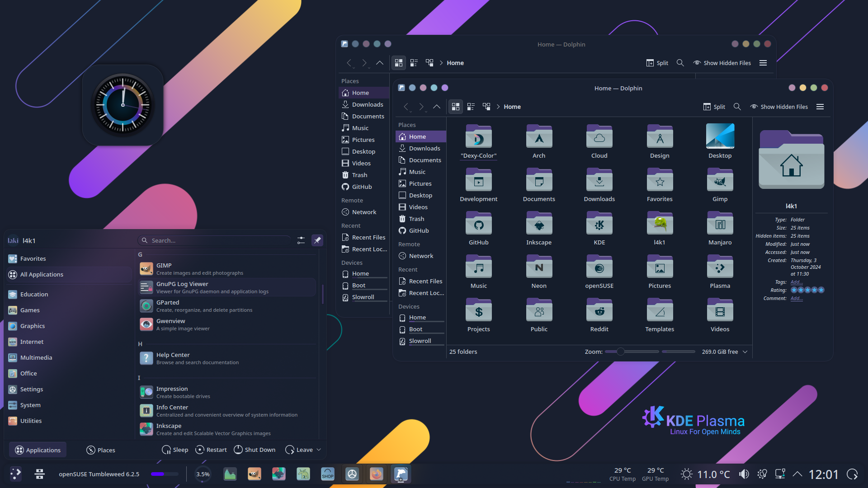Toggle pin to keep launcher open
Screen dimensions: 868x488
(x=317, y=240)
